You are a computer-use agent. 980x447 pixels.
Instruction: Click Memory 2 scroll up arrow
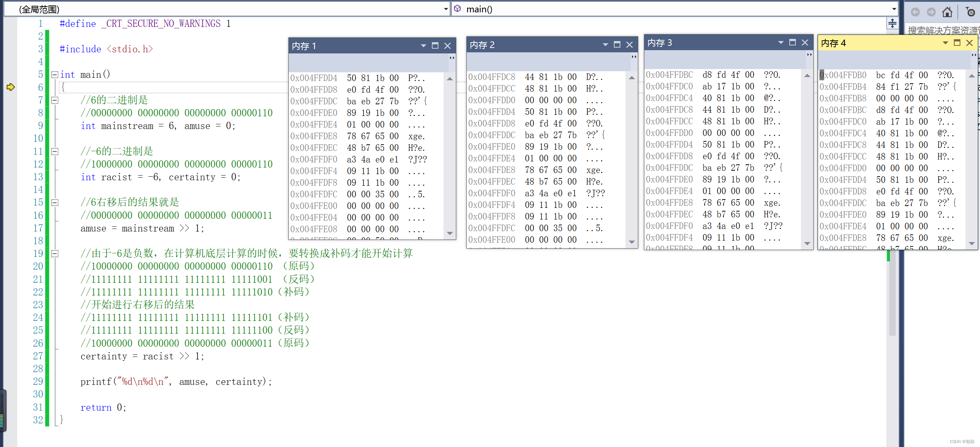tap(632, 78)
